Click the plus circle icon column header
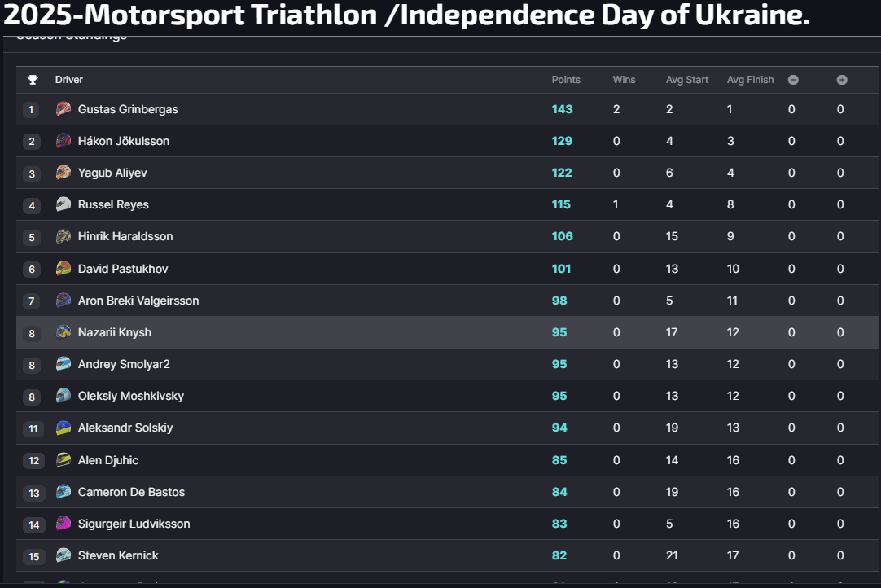This screenshot has width=881, height=588. [x=842, y=80]
